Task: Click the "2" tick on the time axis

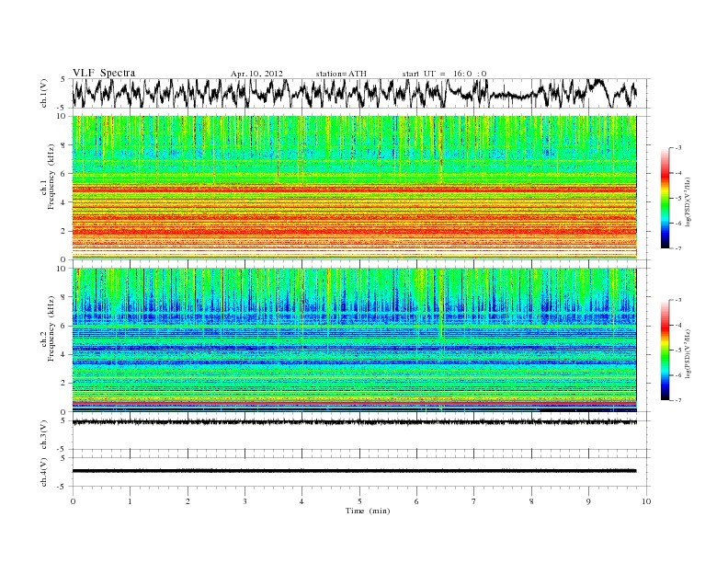Action: click(x=188, y=501)
